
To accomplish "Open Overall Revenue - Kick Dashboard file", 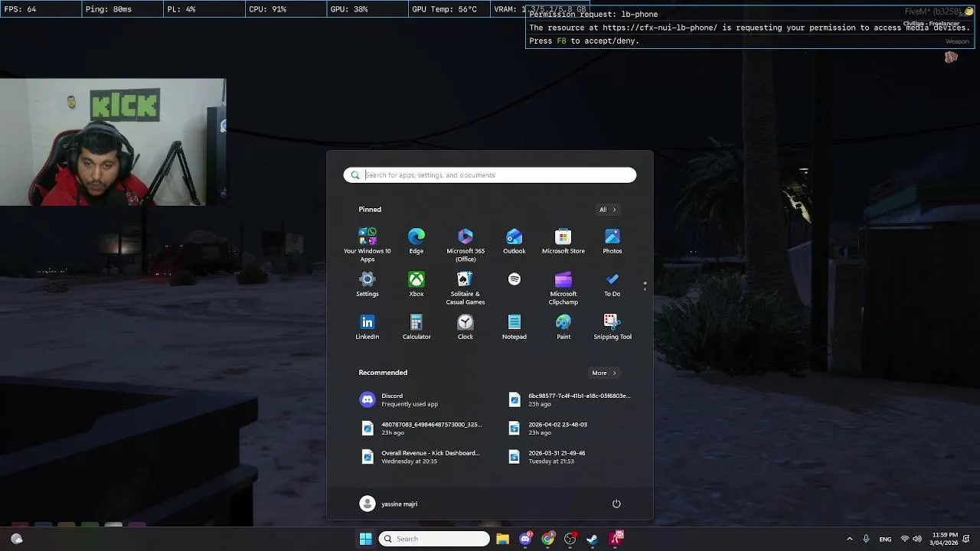I will [x=420, y=457].
